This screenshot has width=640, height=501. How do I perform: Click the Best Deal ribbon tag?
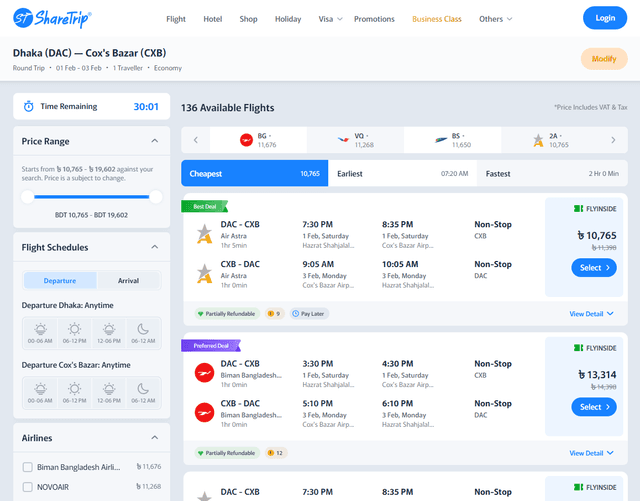click(204, 207)
